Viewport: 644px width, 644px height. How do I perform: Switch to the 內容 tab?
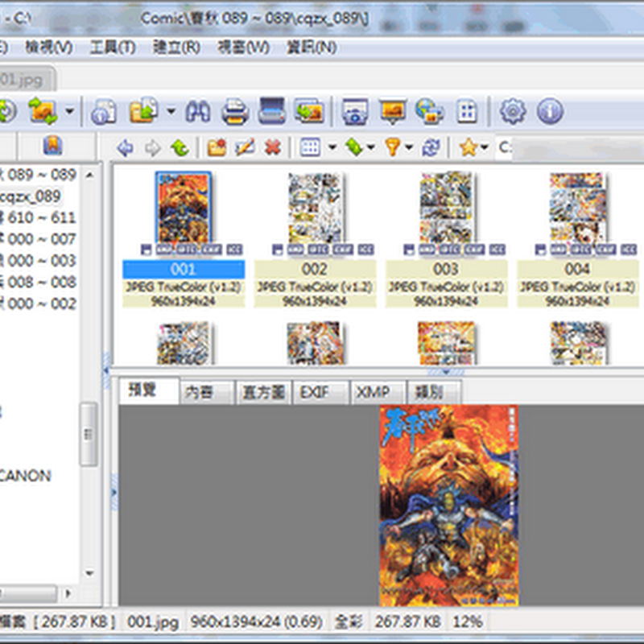(x=207, y=392)
